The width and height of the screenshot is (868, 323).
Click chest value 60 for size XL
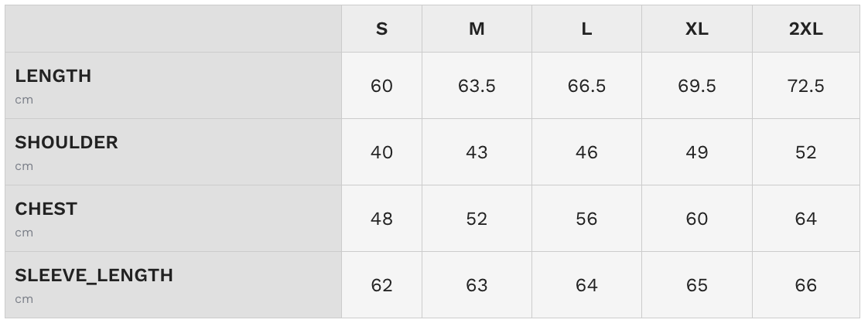pyautogui.click(x=696, y=219)
